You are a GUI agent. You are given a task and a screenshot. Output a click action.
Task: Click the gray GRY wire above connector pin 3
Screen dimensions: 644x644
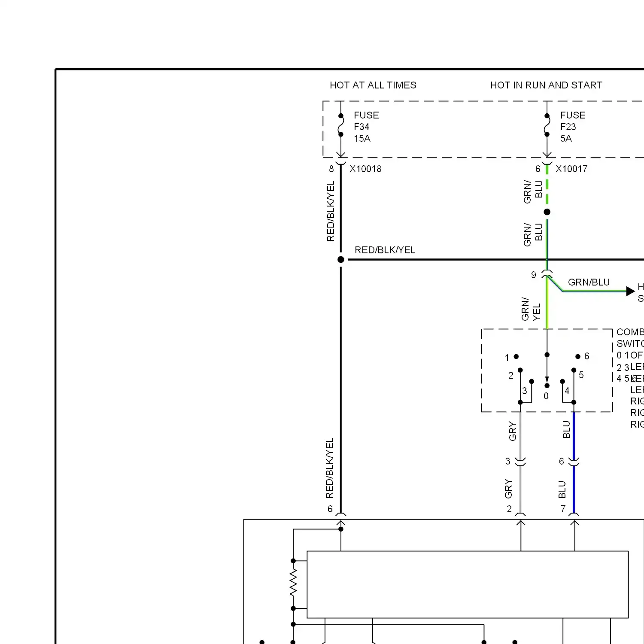click(520, 434)
